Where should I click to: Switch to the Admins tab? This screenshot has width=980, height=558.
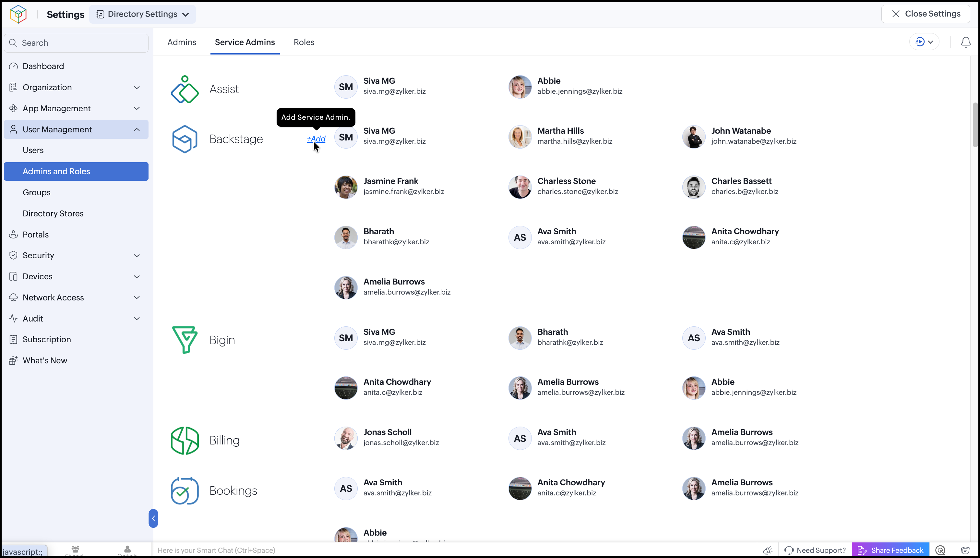point(182,42)
